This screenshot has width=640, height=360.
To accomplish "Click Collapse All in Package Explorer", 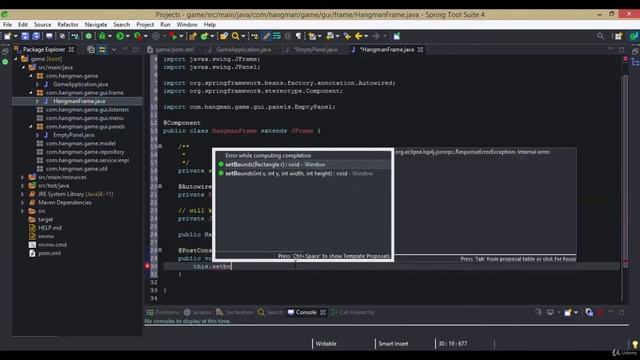I will coord(91,50).
